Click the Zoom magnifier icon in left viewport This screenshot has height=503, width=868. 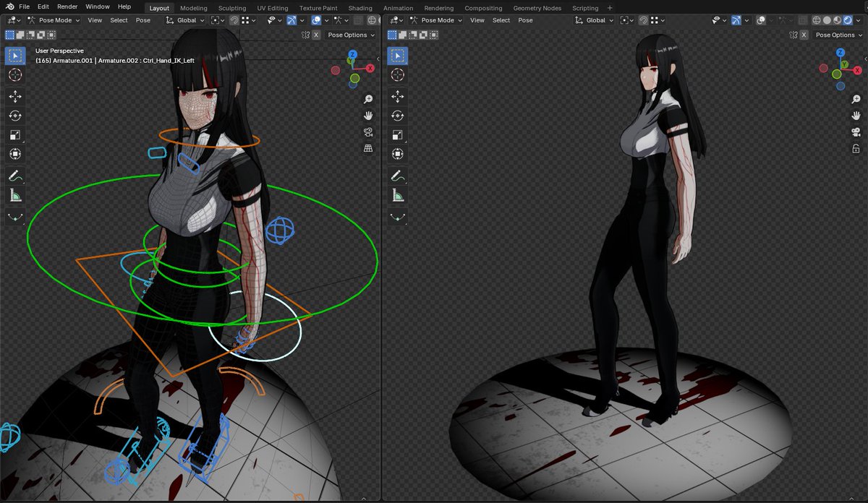(368, 99)
